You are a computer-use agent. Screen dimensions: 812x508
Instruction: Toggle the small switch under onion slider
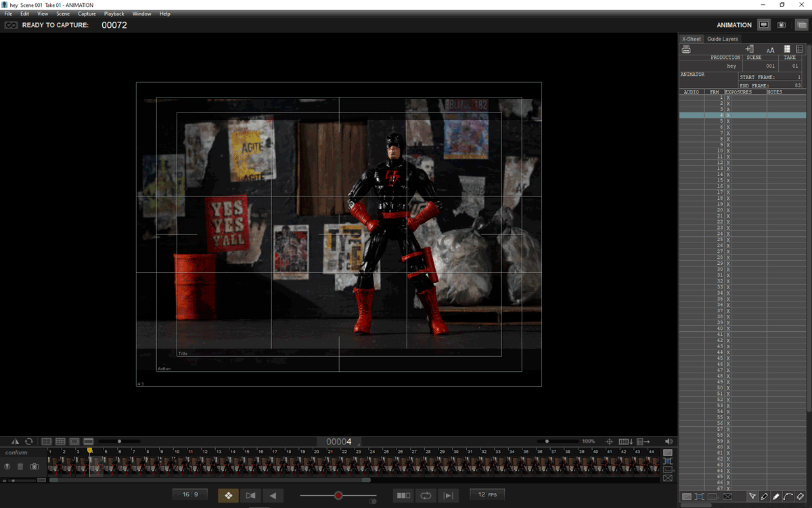pos(373,502)
